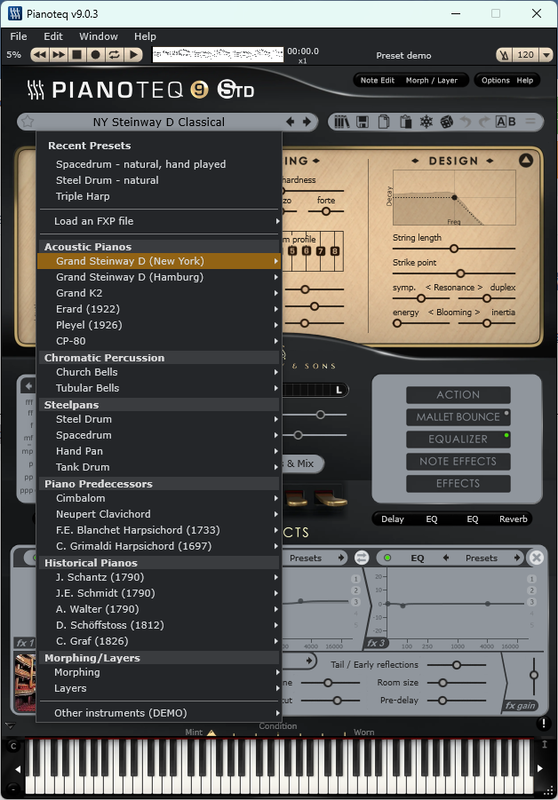Select EQ band 1 in fx 3
This screenshot has height=800, width=558.
tap(531, 579)
